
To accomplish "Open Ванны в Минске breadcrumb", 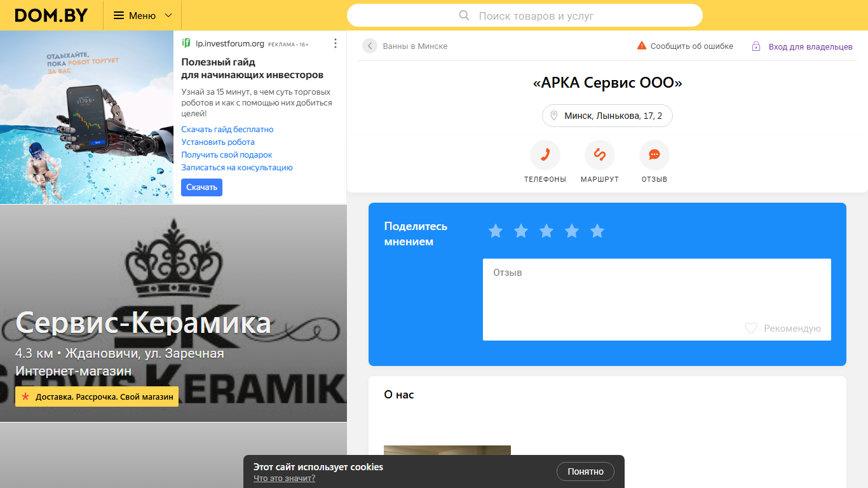I will (415, 46).
